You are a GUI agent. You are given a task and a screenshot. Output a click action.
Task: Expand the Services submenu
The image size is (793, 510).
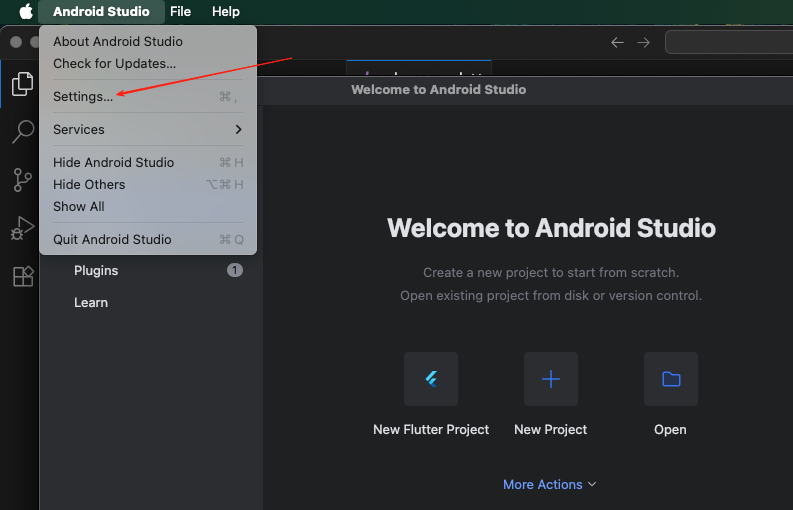click(x=147, y=129)
